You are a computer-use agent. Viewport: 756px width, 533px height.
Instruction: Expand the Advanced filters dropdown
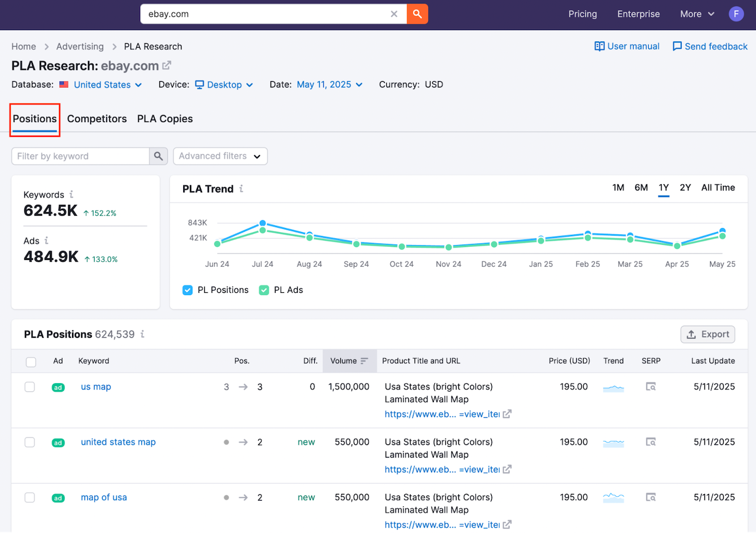pyautogui.click(x=219, y=156)
